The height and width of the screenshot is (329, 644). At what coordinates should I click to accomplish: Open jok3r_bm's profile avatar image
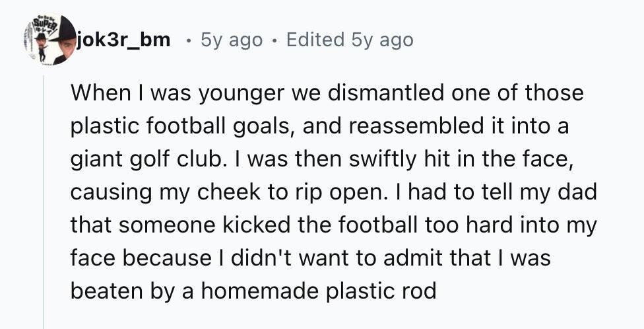pyautogui.click(x=49, y=39)
